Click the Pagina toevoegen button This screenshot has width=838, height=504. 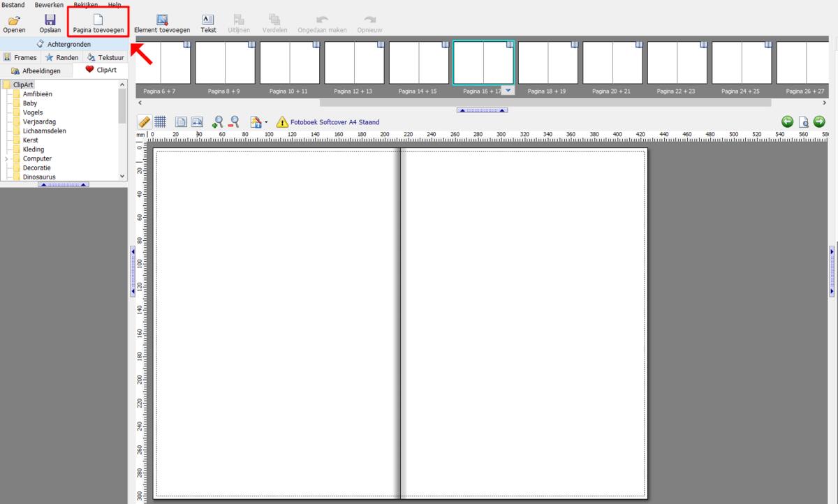97,22
